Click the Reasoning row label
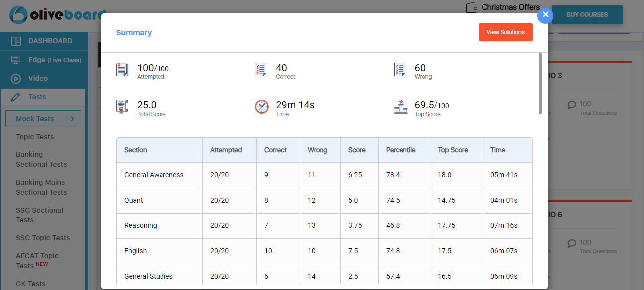644x290 pixels. (x=141, y=225)
